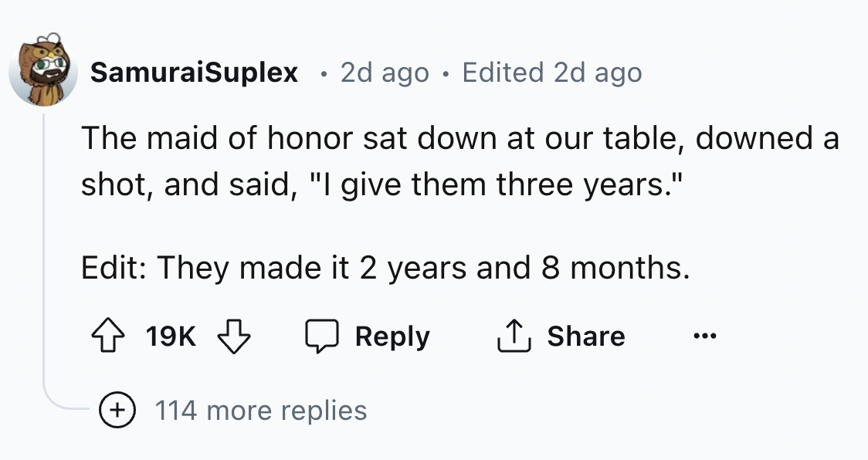Image resolution: width=868 pixels, height=460 pixels.
Task: Collapse the comment using the thread line
Action: (x=43, y=232)
